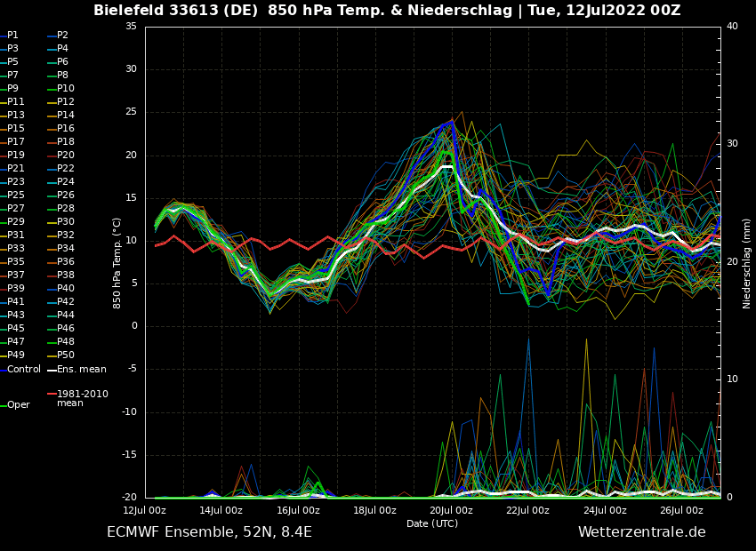Click the Niederschlag (mm) axis label
The width and height of the screenshot is (756, 551).
(x=747, y=262)
